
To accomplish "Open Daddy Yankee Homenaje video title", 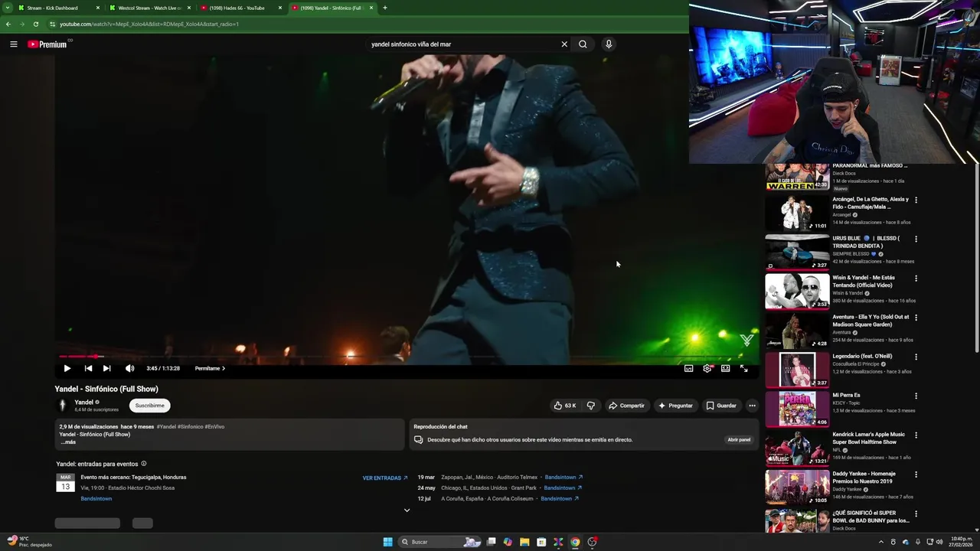I will tap(864, 478).
